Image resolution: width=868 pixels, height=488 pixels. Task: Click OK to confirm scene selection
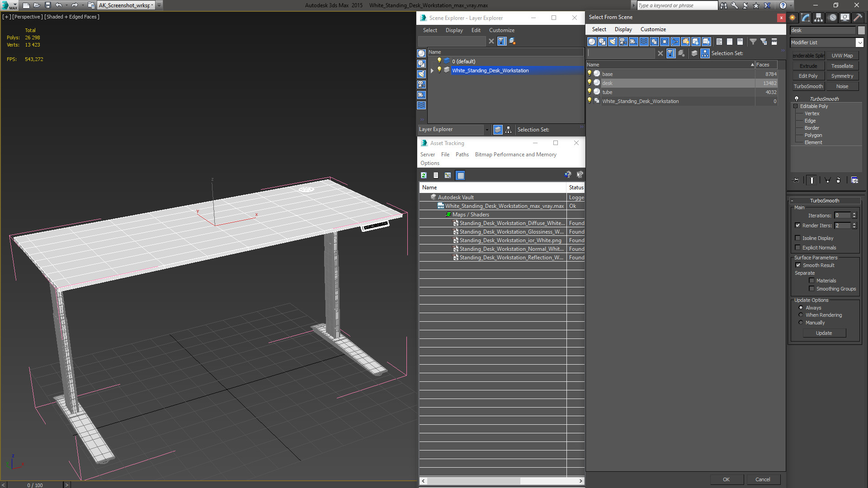pos(726,479)
